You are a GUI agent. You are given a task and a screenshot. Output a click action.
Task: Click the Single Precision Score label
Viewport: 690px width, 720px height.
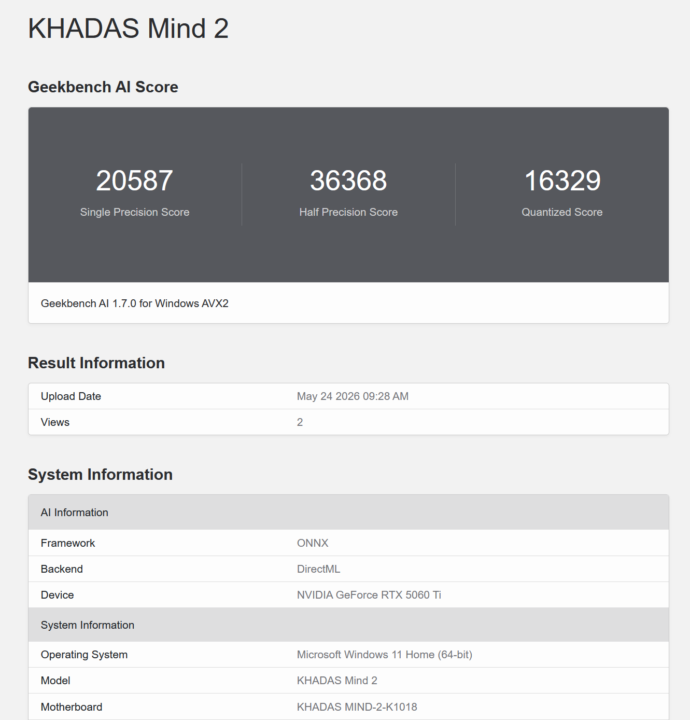click(135, 212)
